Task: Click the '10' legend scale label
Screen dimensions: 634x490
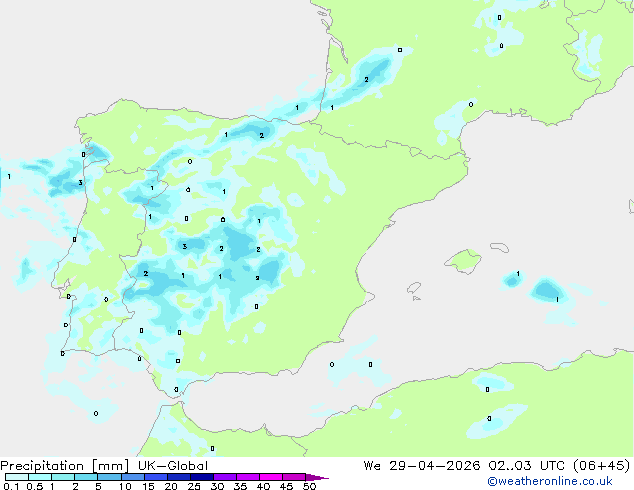Action: (x=125, y=486)
